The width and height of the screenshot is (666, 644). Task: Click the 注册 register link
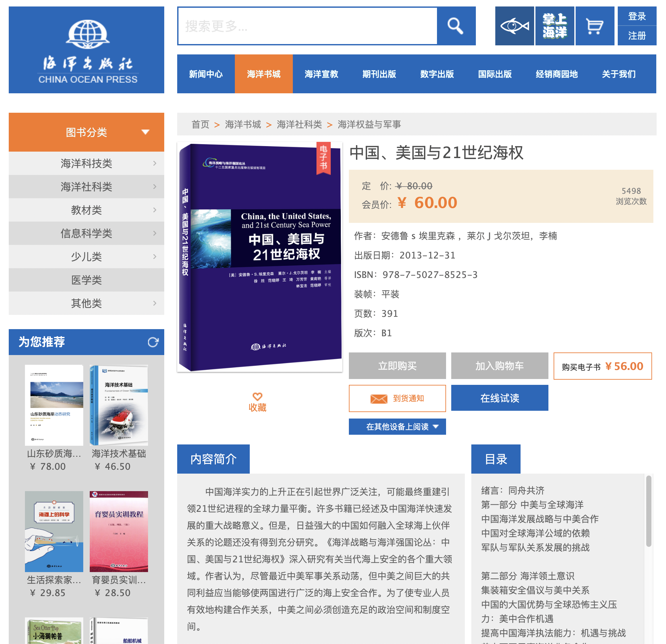click(637, 35)
